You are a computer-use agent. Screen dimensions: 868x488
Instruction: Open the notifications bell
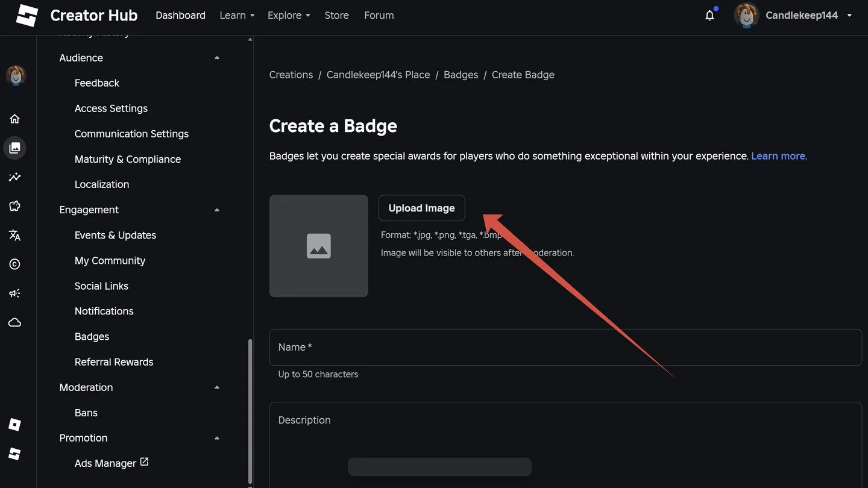[710, 16]
